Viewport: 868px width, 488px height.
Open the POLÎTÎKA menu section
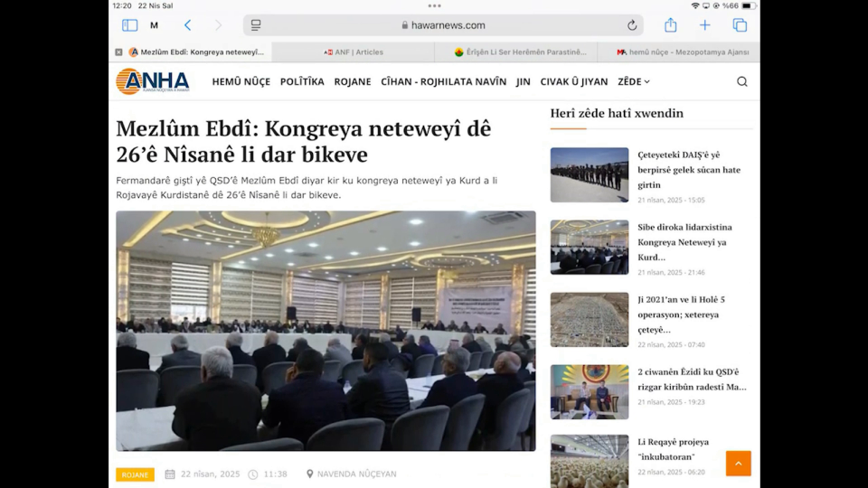pyautogui.click(x=302, y=81)
